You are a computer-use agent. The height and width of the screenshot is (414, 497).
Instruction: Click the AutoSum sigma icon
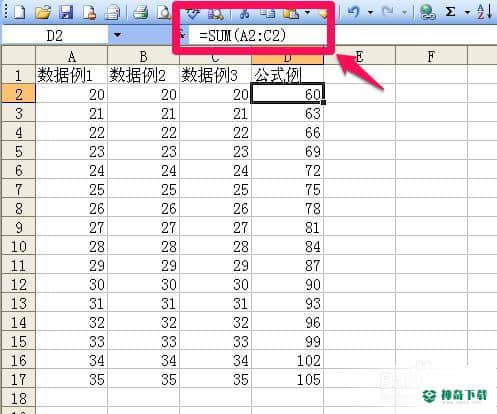pos(450,12)
